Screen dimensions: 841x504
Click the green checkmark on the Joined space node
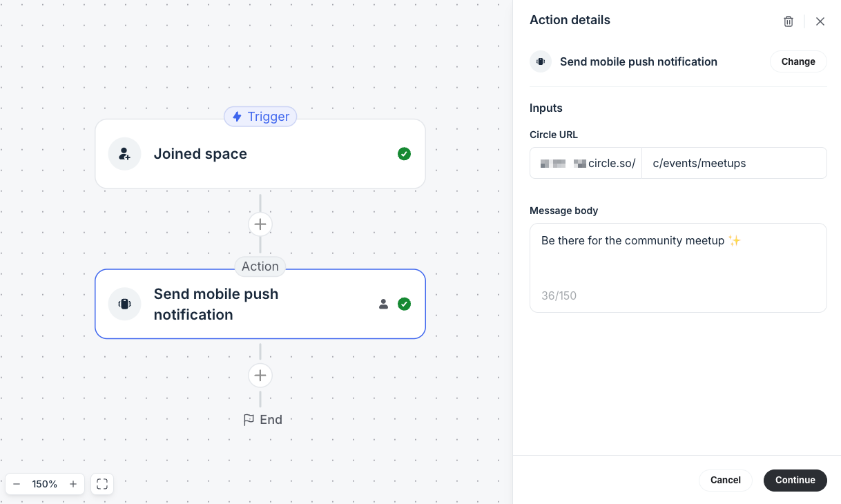(x=405, y=153)
